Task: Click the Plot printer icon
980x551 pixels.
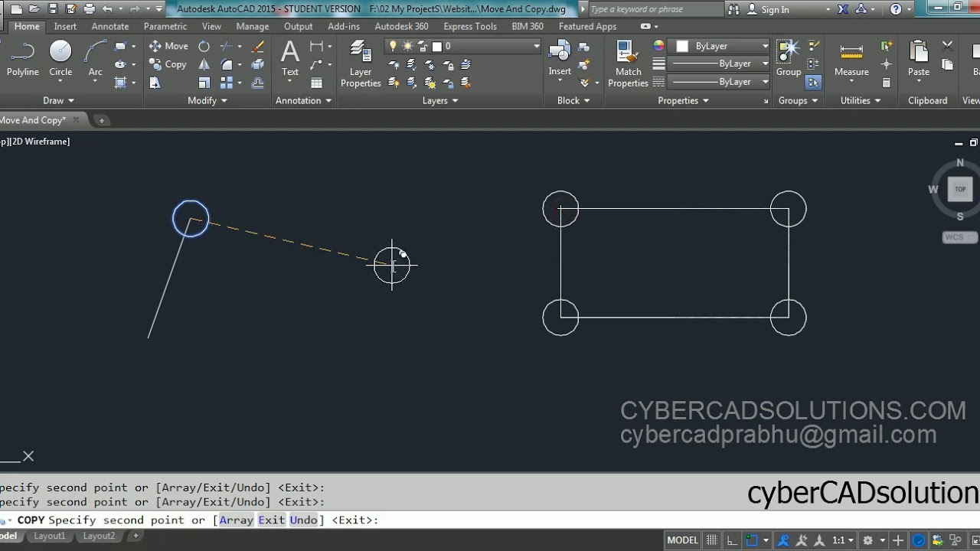Action: coord(90,9)
